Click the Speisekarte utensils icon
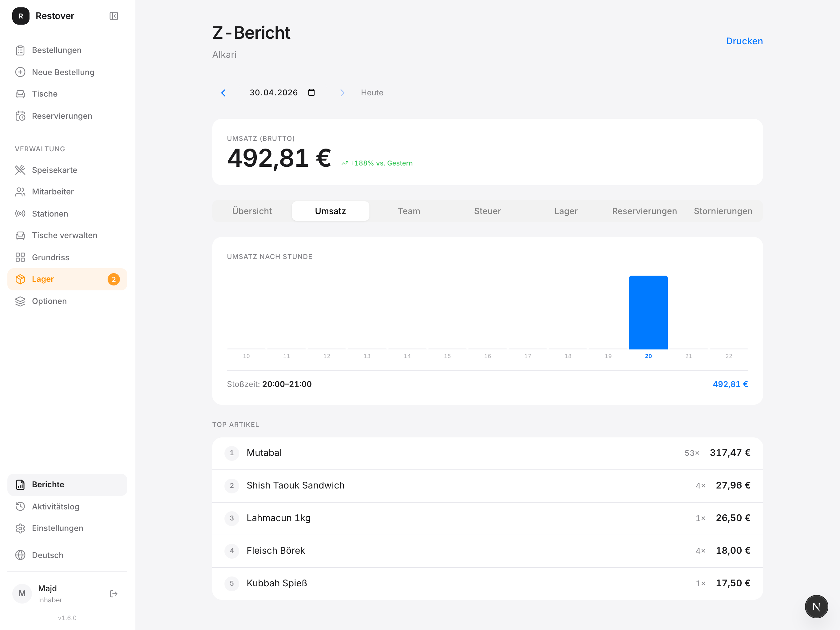This screenshot has width=840, height=630. tap(20, 170)
